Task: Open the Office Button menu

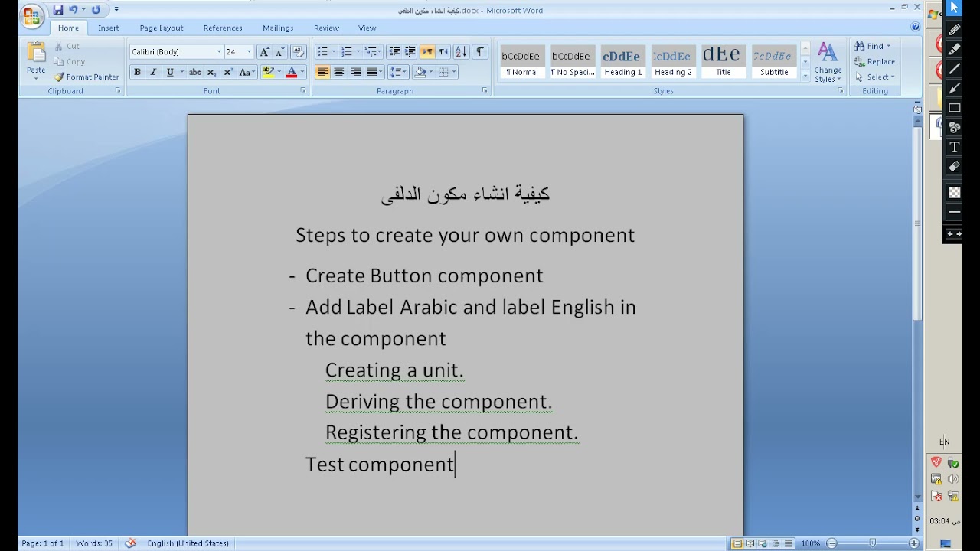Action: [32, 16]
